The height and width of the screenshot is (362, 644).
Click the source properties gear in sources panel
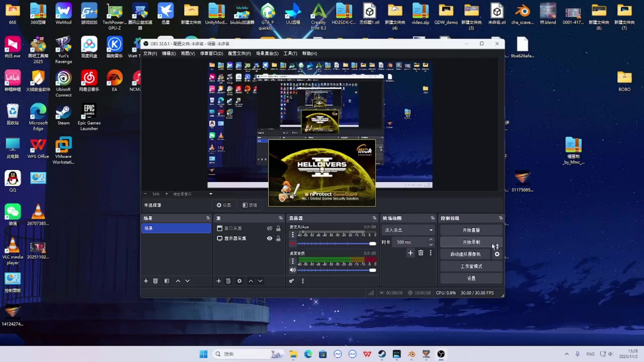click(x=239, y=281)
